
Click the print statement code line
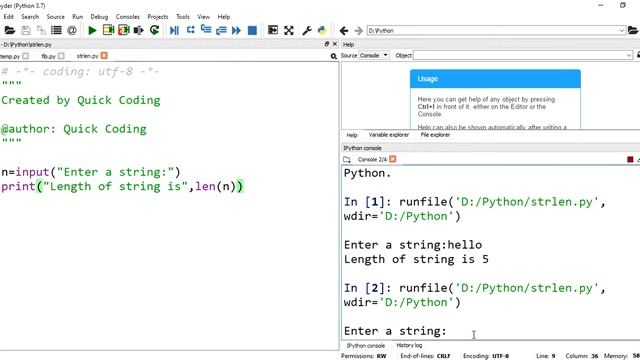pyautogui.click(x=122, y=187)
